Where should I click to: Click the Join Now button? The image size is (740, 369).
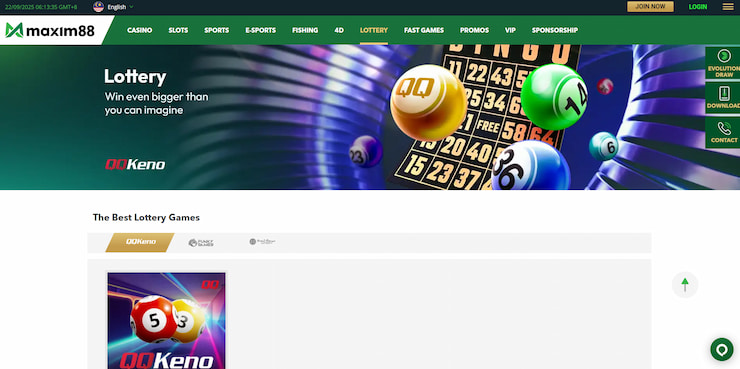pos(650,7)
